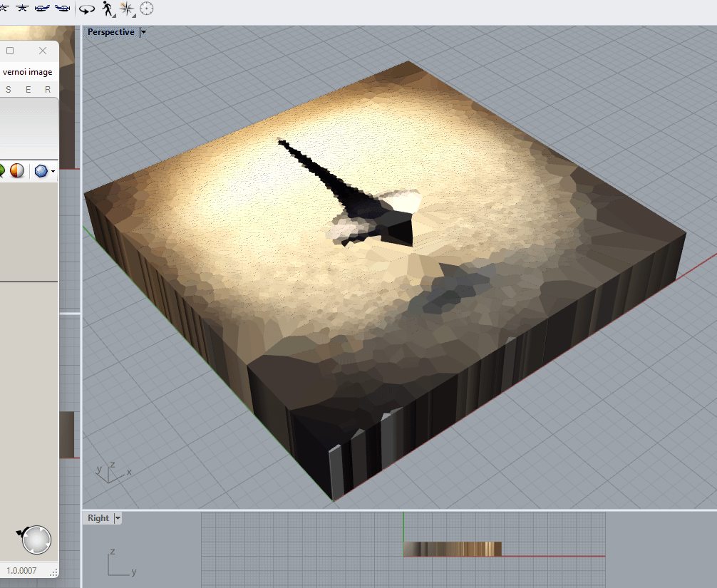The height and width of the screenshot is (588, 717).
Task: Open the Right viewport dropdown arrow
Action: point(118,517)
